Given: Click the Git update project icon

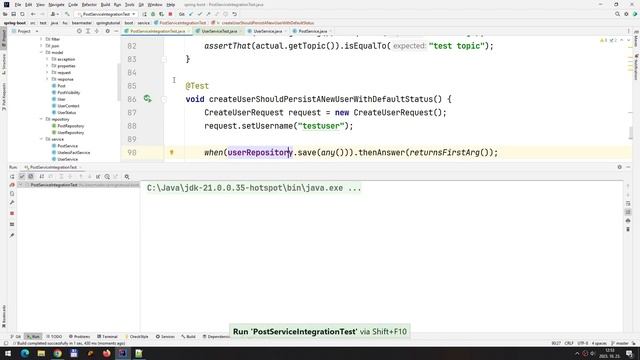Looking at the screenshot, I should coord(191,14).
